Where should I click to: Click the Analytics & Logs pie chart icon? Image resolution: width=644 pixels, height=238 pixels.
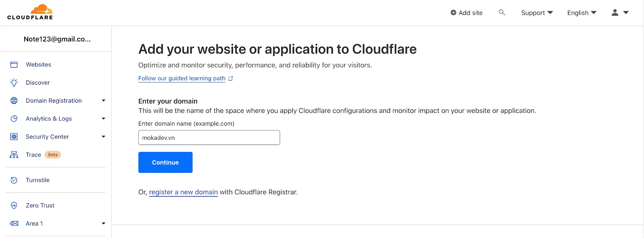[14, 118]
